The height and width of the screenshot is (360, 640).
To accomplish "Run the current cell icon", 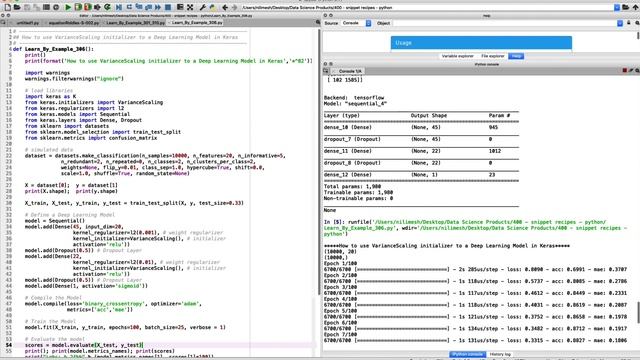I will 78,7.
